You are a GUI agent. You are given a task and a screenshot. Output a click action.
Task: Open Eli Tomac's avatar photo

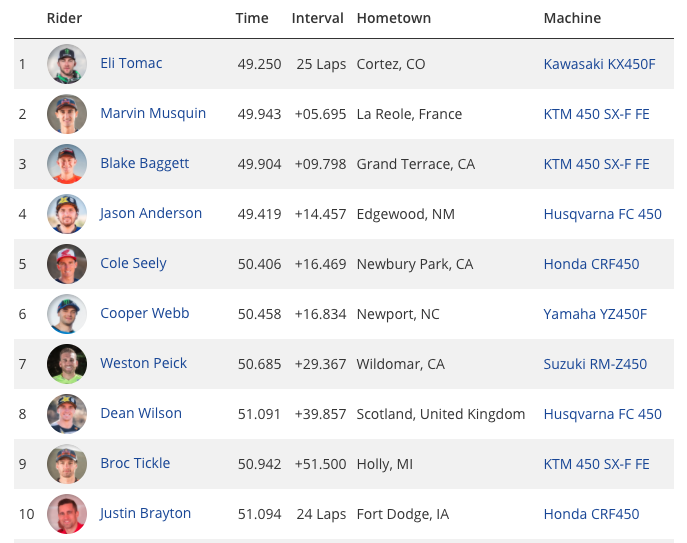[x=67, y=64]
